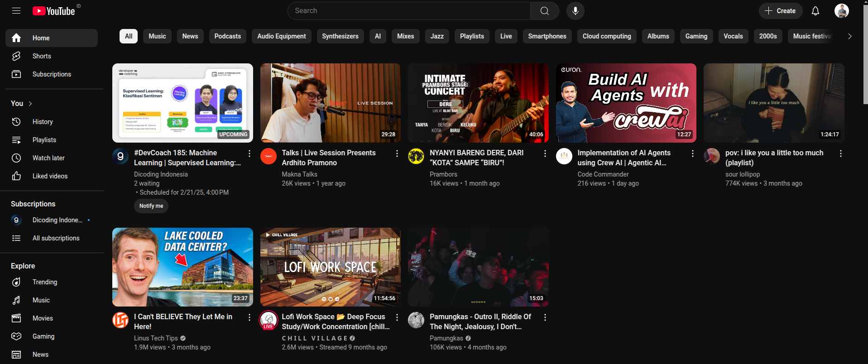
Task: Open Gaming in Explore section
Action: click(x=52, y=336)
